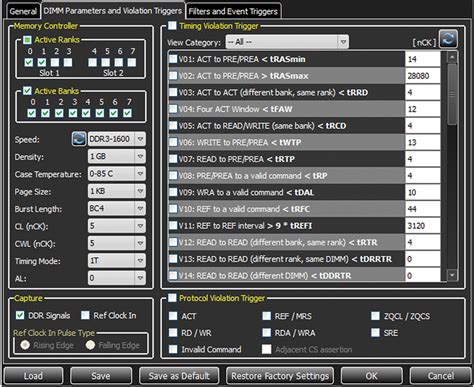Uncheck rank 1 in Slot 1
474x387 pixels.
(x=42, y=62)
